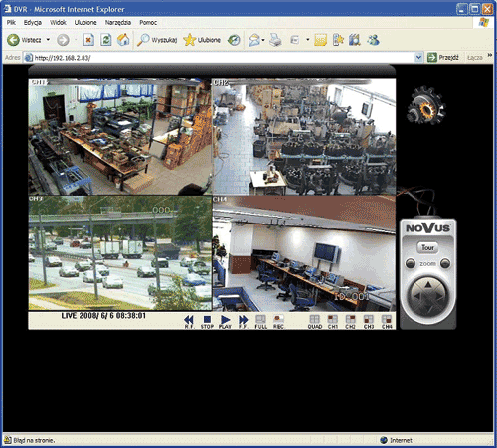Go to the Home page

(x=123, y=40)
